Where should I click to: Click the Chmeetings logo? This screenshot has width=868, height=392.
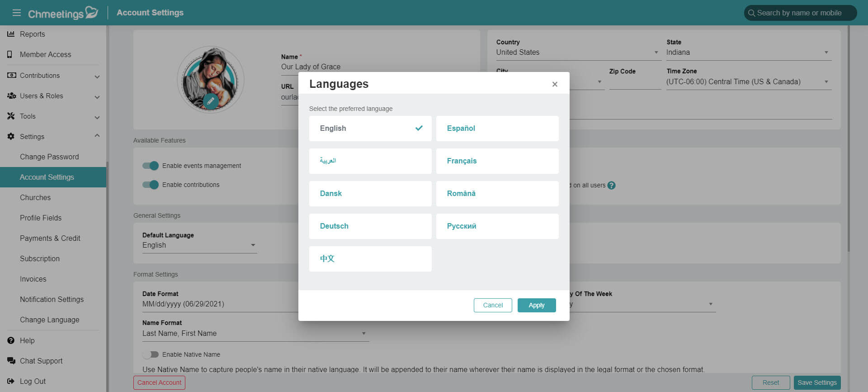tap(63, 13)
